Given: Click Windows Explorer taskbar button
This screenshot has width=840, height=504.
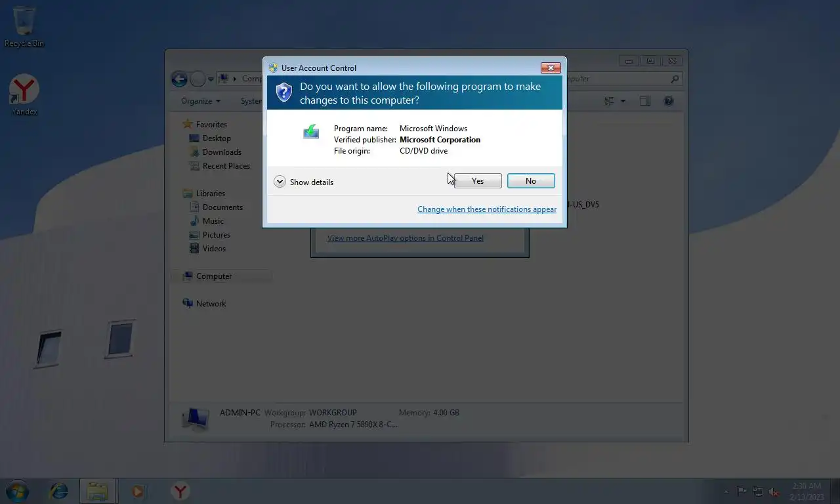Looking at the screenshot, I should pyautogui.click(x=97, y=491).
